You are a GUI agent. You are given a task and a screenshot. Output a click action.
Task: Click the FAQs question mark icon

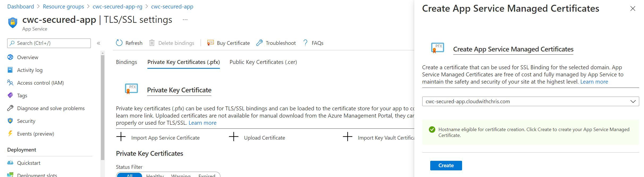[305, 43]
